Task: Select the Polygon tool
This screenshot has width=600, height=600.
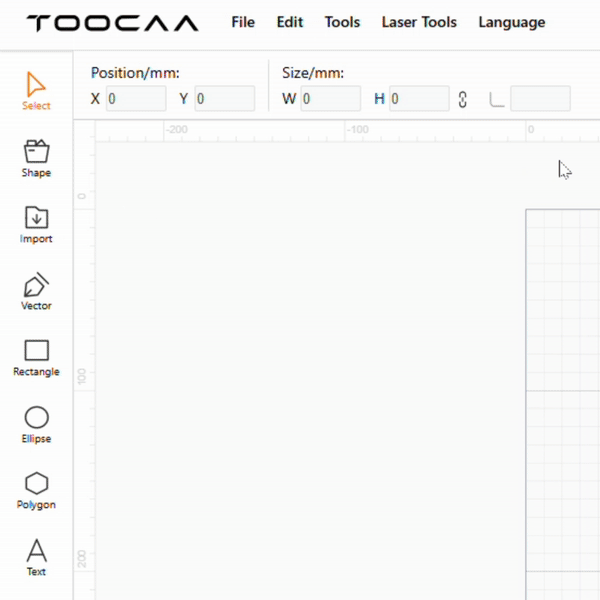Action: click(36, 489)
